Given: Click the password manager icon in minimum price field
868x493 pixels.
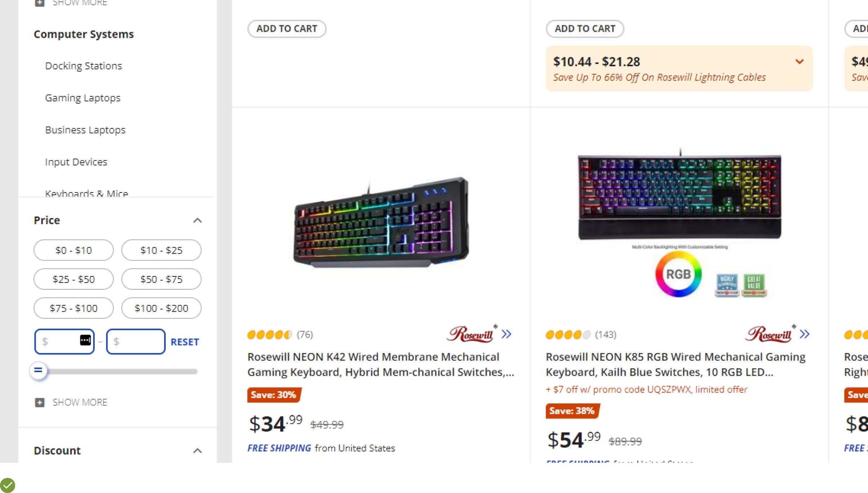Looking at the screenshot, I should (85, 340).
